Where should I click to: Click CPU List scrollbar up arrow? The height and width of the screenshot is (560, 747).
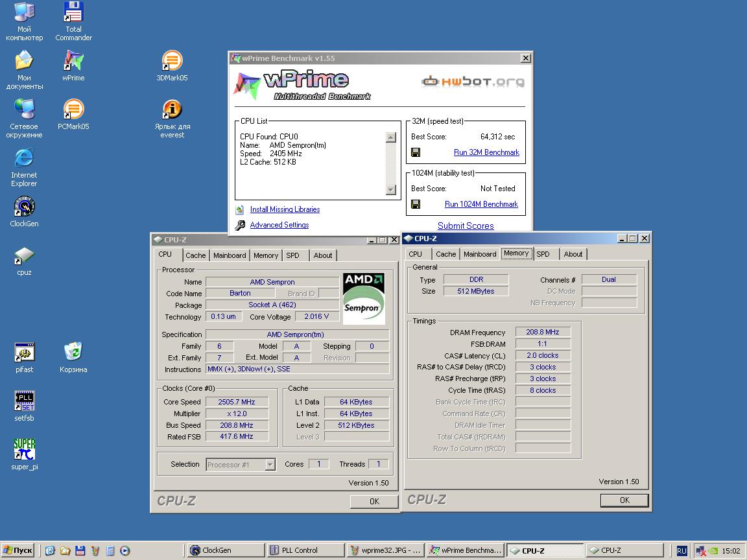tap(390, 137)
